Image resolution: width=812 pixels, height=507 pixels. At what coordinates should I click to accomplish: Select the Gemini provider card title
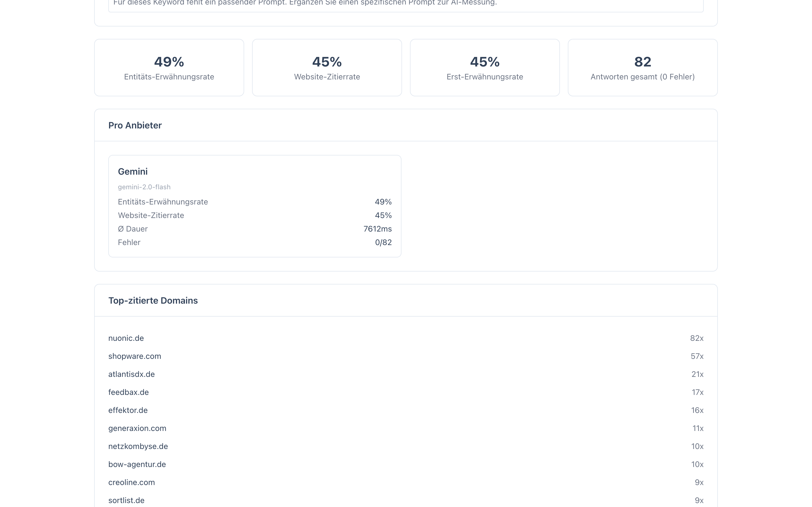(133, 172)
